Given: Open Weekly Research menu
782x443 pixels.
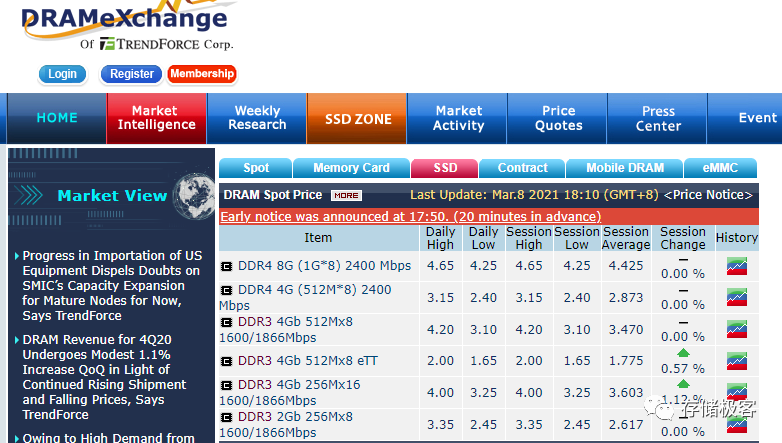Looking at the screenshot, I should (x=257, y=118).
